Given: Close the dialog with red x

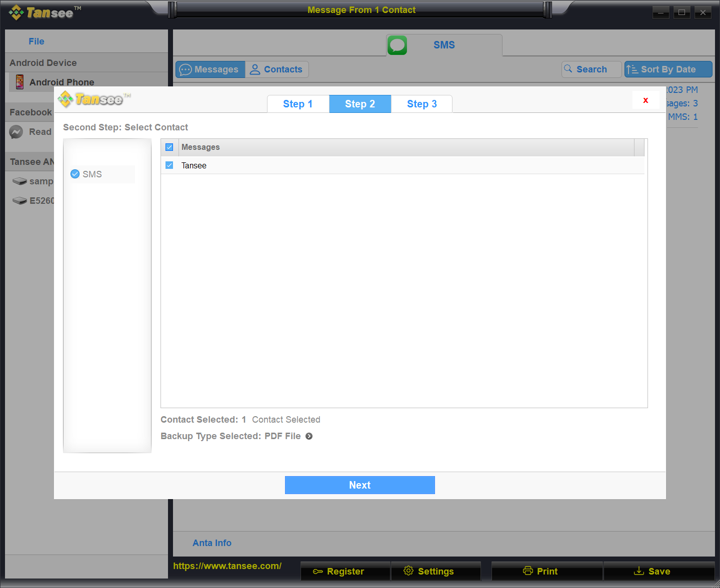Looking at the screenshot, I should (645, 100).
